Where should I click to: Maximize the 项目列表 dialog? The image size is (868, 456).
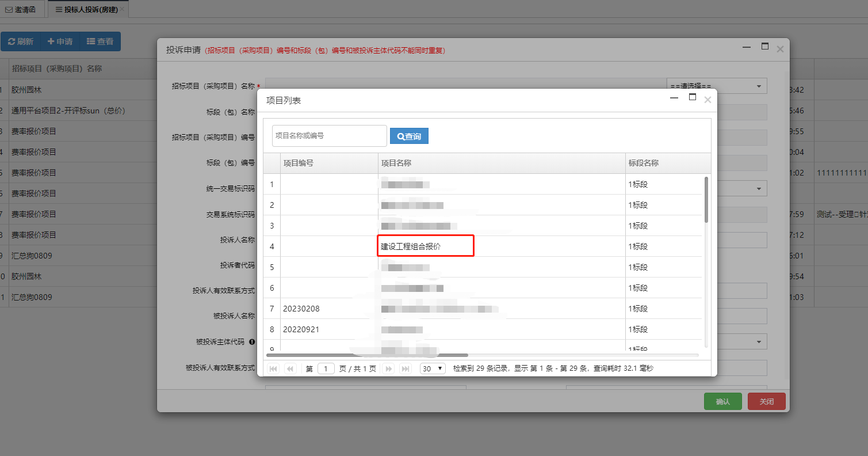pos(693,98)
